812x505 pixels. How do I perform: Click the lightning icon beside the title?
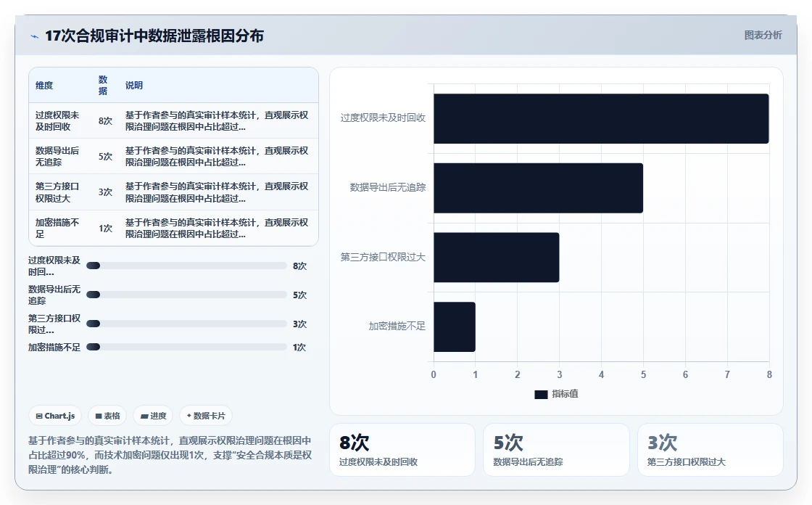[35, 36]
